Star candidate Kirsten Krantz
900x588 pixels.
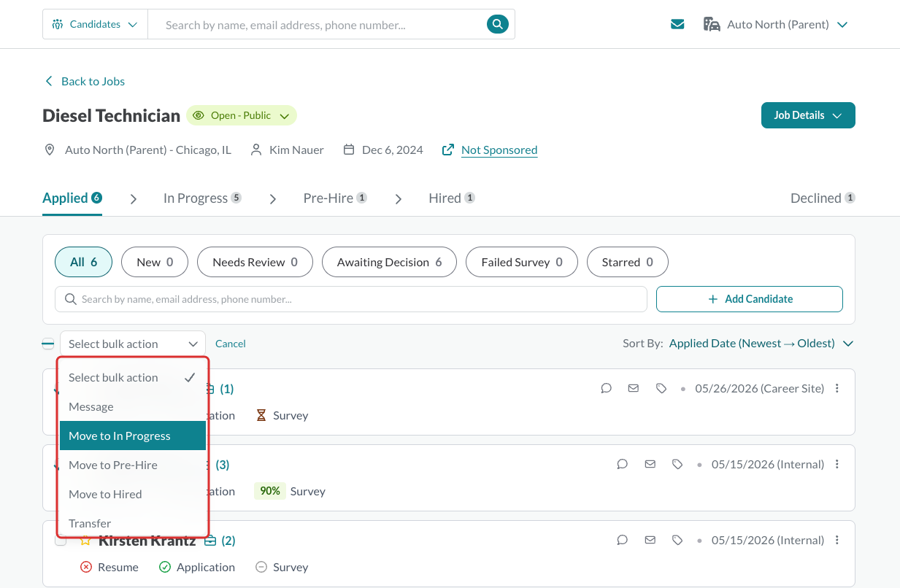tap(85, 541)
